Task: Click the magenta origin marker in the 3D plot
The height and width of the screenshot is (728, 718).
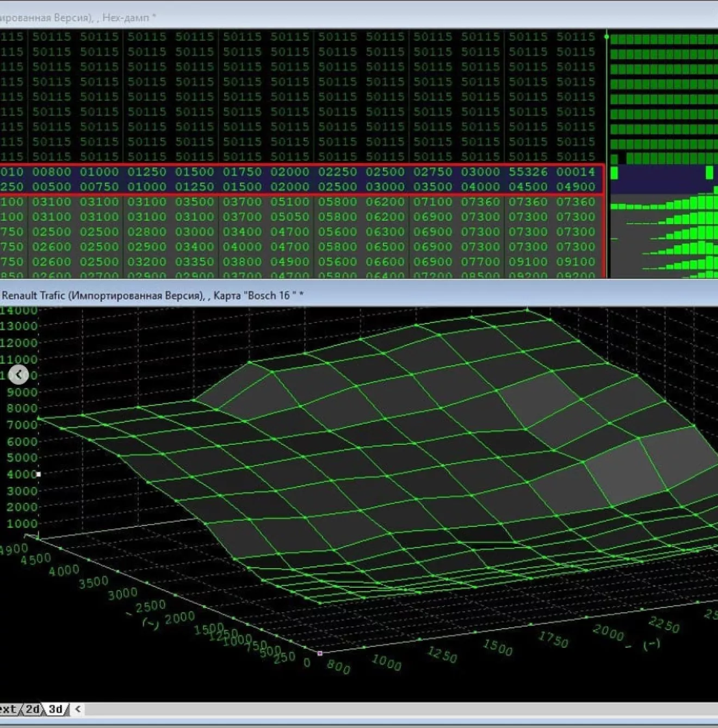Action: pos(320,653)
